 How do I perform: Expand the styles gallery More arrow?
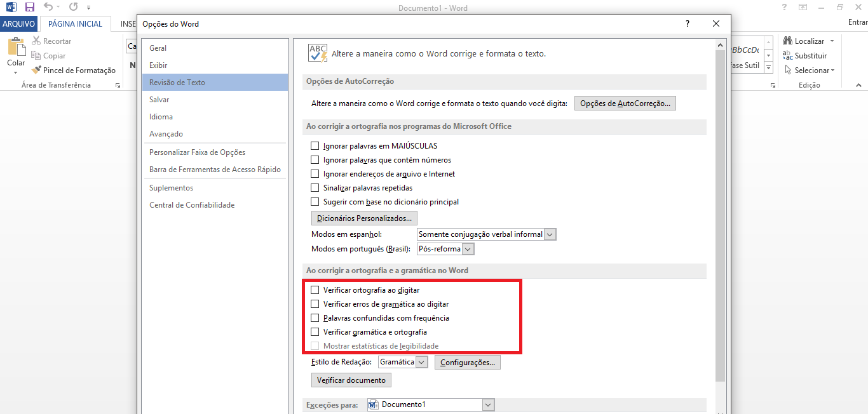pyautogui.click(x=768, y=68)
